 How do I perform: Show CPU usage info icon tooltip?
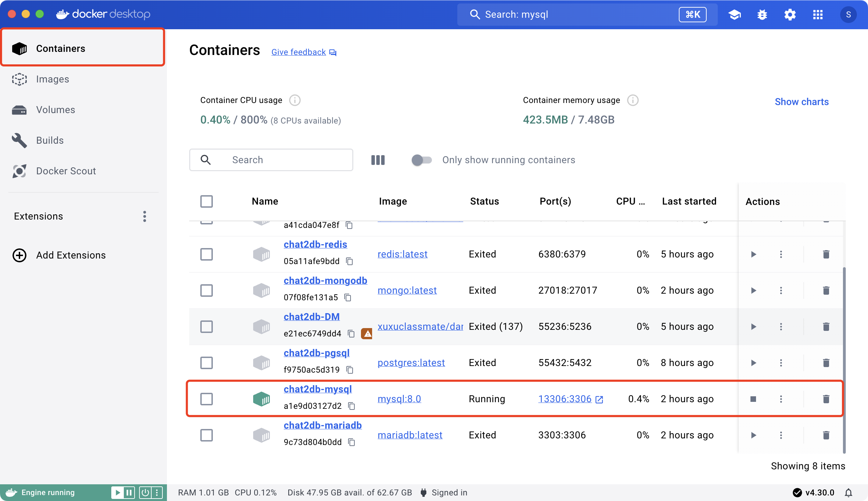[295, 100]
